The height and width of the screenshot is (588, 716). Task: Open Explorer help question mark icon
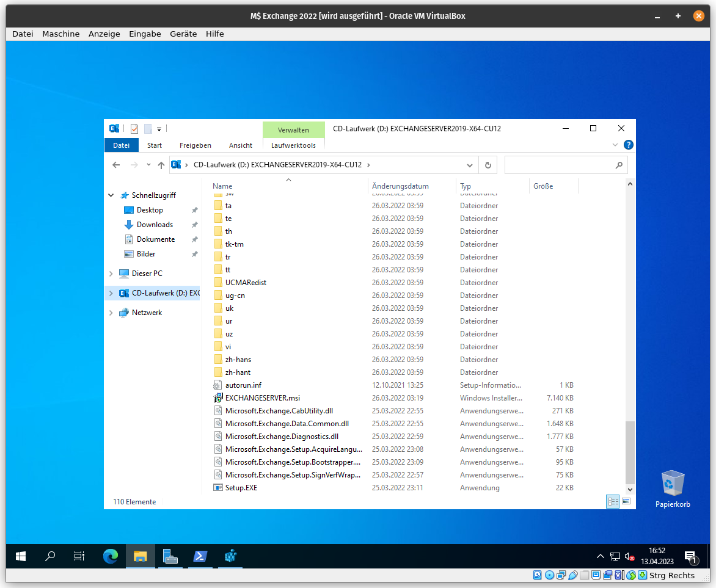click(628, 145)
